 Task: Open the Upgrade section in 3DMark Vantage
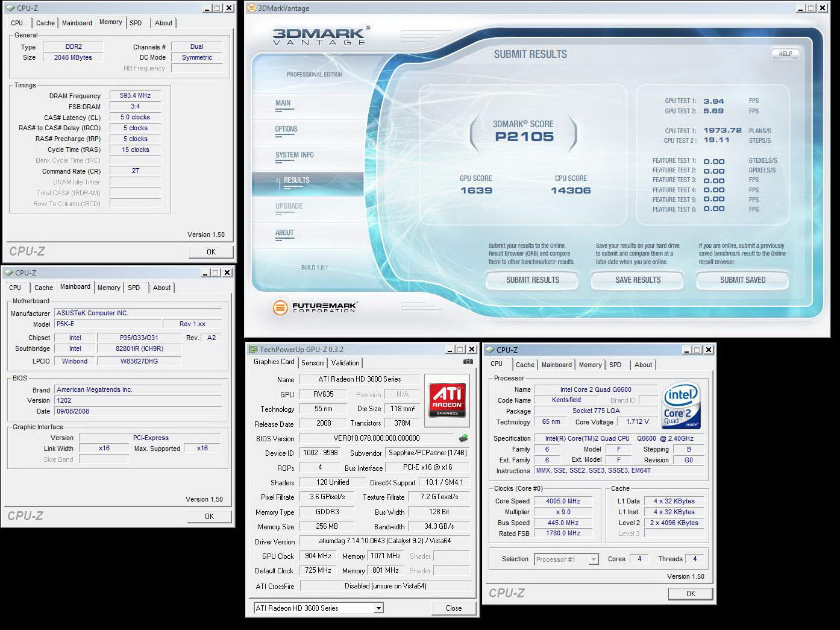pyautogui.click(x=289, y=206)
